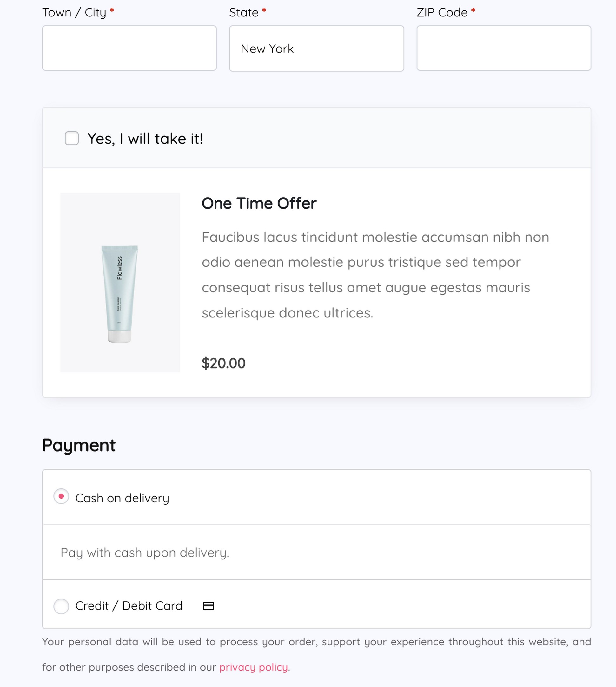
Task: Click the One Time Offer heading
Action: (259, 203)
